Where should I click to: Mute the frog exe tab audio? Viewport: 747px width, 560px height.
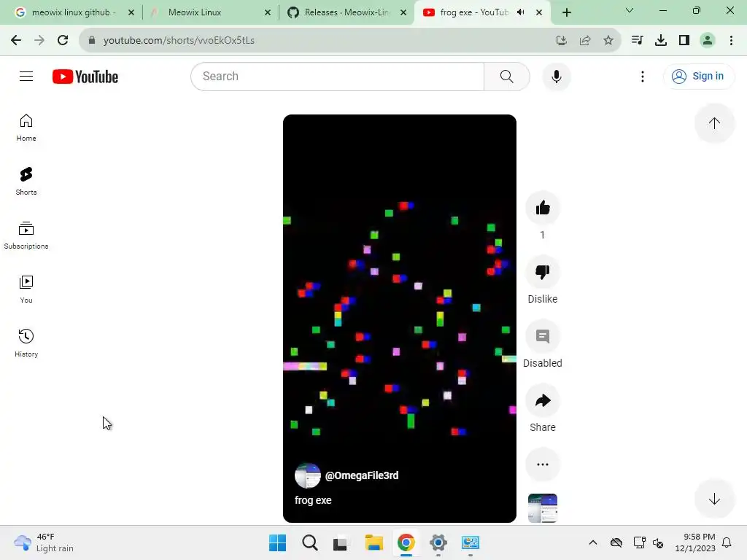pos(521,12)
